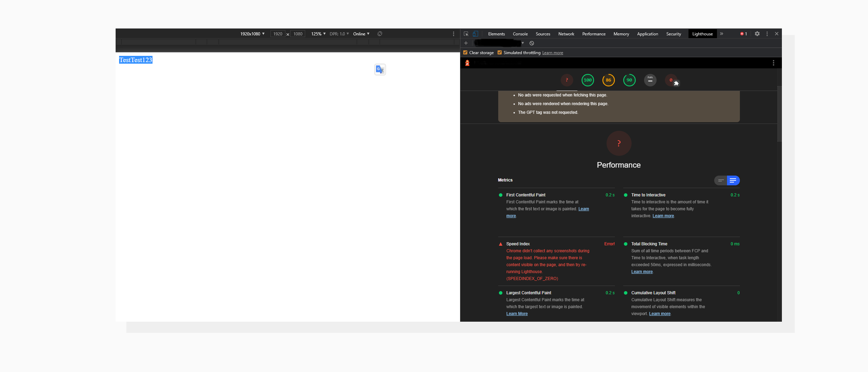Open the Online network throttling dropdown
The image size is (868, 372).
point(361,34)
